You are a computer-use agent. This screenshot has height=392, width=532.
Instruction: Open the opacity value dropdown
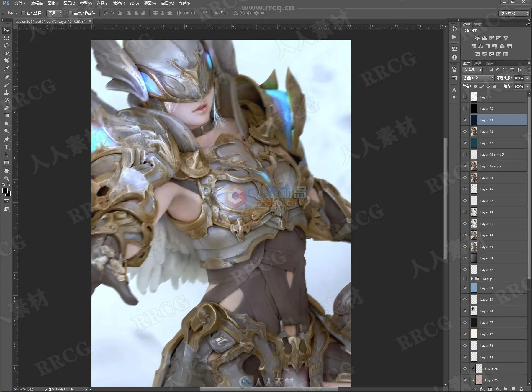527,78
